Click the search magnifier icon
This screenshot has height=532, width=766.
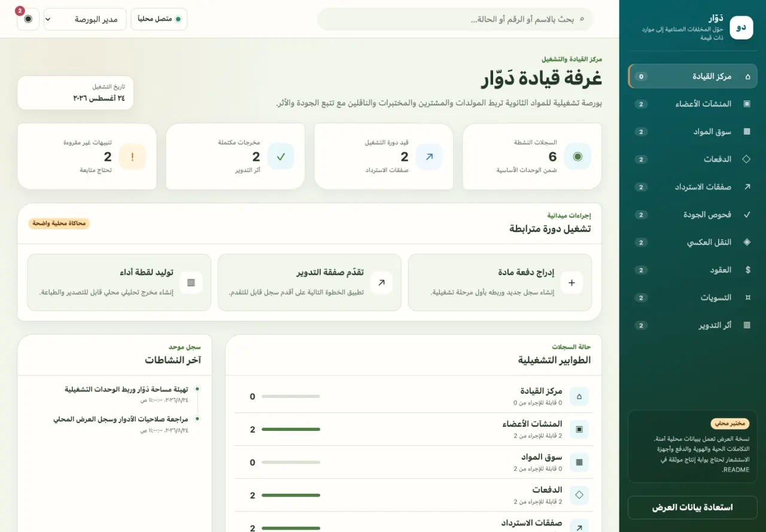click(x=582, y=19)
